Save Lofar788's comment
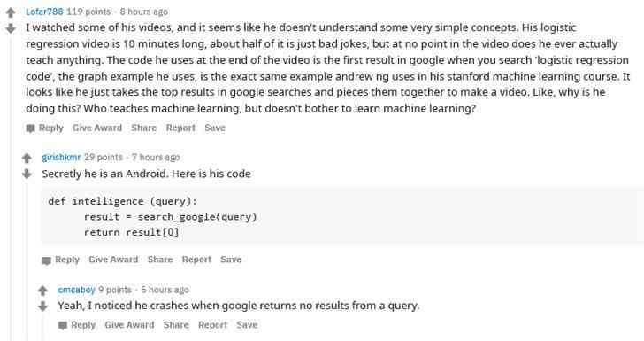The width and height of the screenshot is (644, 341). point(215,128)
